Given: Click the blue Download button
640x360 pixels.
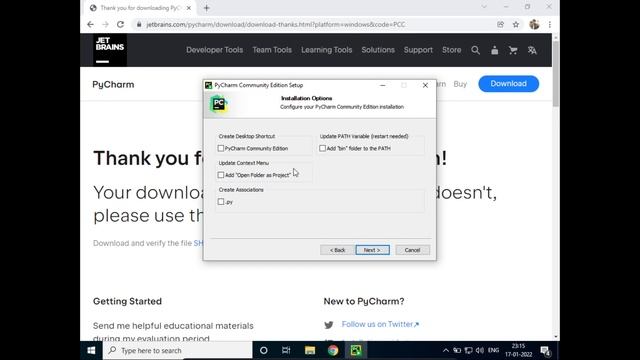Looking at the screenshot, I should click(509, 84).
